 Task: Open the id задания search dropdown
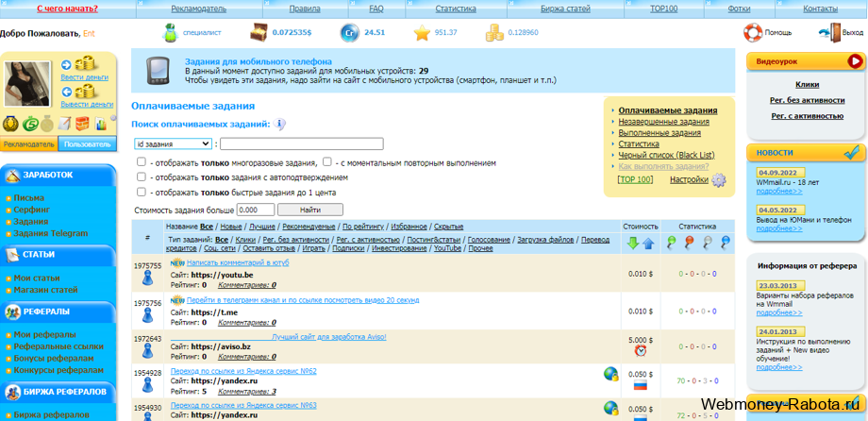click(x=173, y=144)
